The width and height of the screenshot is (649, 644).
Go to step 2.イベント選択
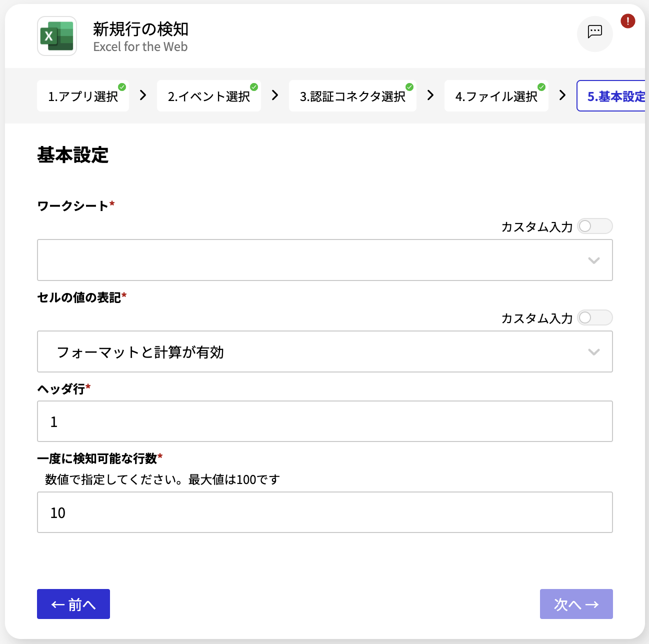208,96
